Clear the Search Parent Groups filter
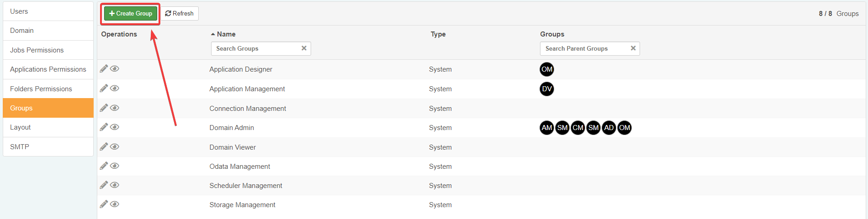The height and width of the screenshot is (219, 868). [633, 48]
